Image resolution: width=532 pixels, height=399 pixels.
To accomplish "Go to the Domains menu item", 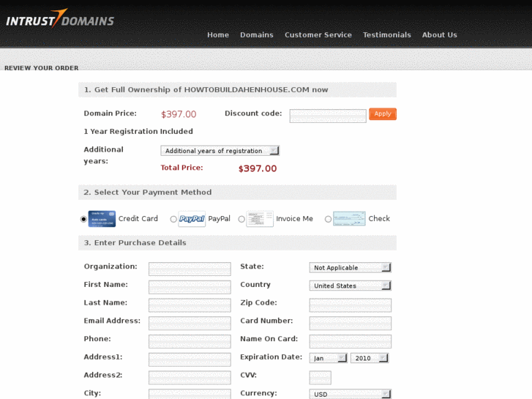I will [256, 35].
